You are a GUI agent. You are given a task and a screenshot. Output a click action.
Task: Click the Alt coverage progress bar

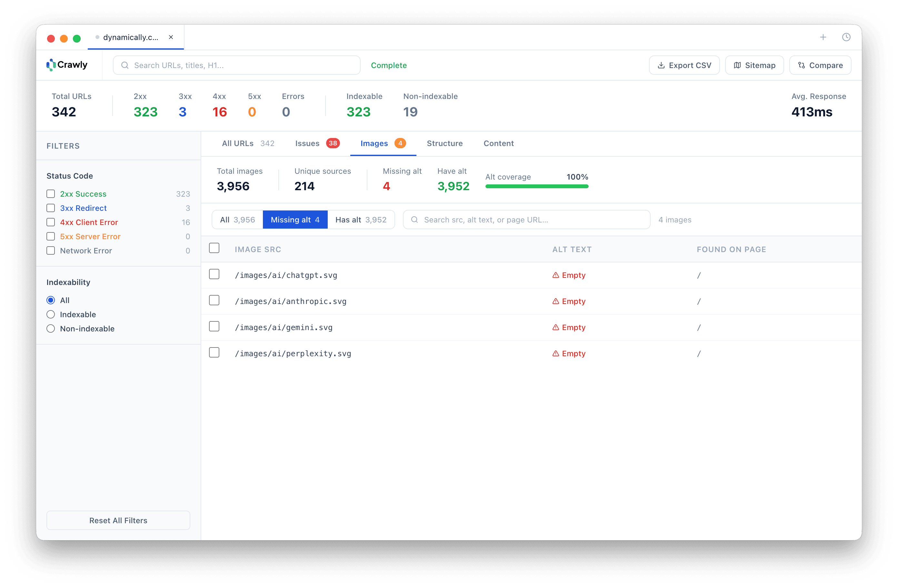[x=536, y=186]
